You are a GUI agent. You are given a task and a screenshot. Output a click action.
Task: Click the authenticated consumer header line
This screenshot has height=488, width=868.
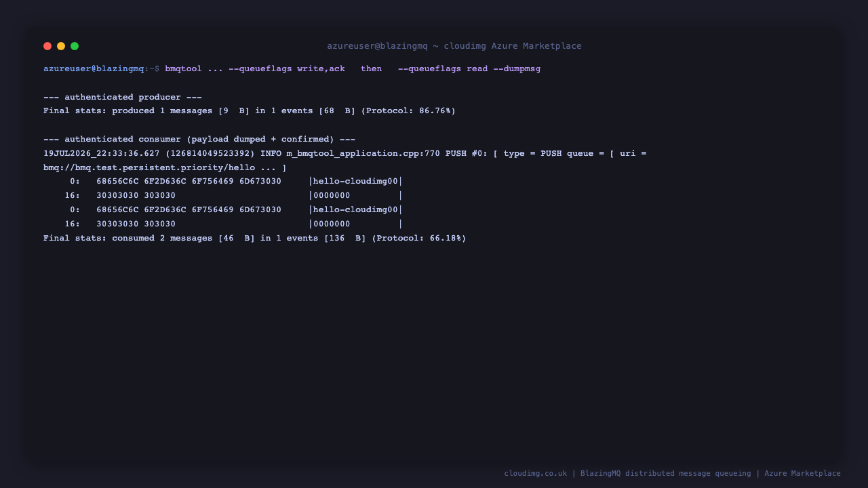[199, 140]
